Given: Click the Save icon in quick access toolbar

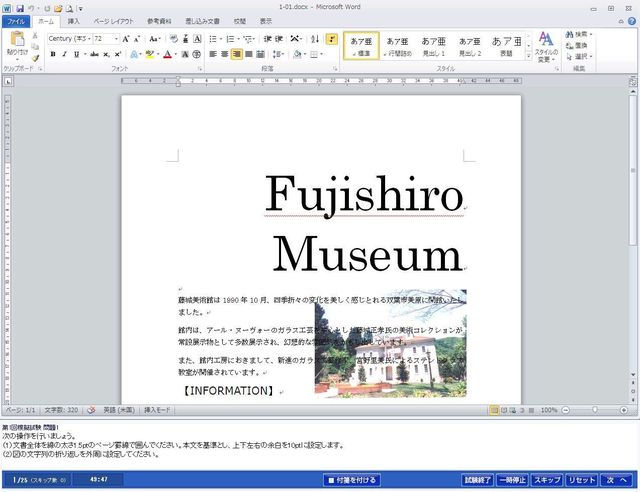Looking at the screenshot, I should [20, 7].
